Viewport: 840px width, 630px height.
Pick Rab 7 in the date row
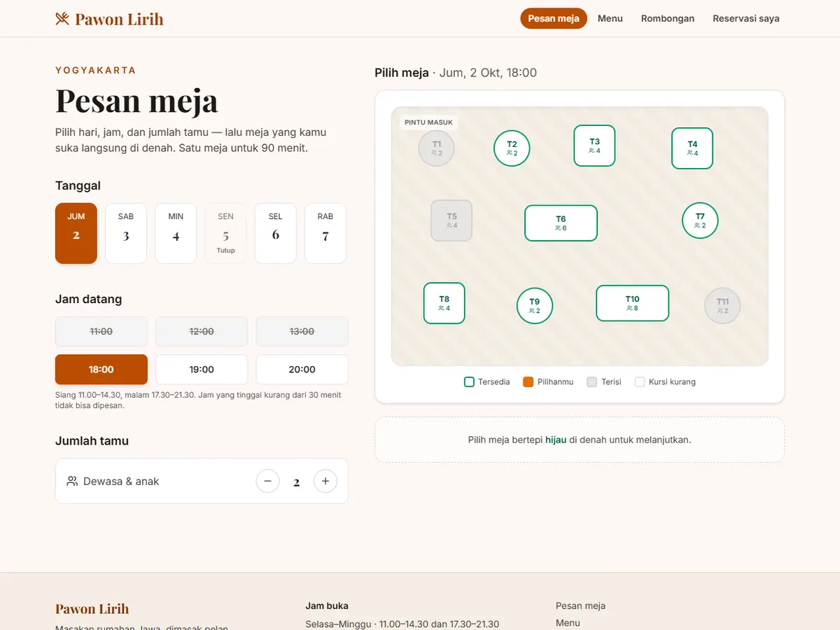[325, 233]
